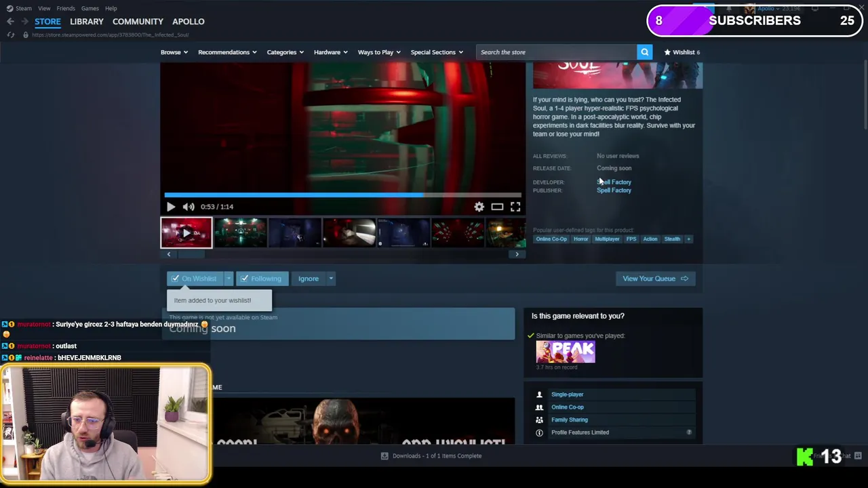
Task: Click the padlock icon beside the URL
Action: [x=26, y=35]
